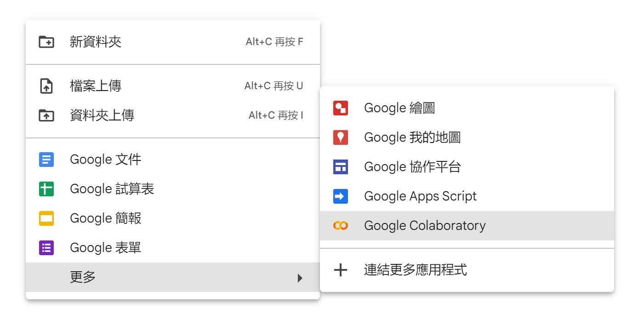Choose 資料夾上傳 from the menu
Screen dimensions: 644x320
pyautogui.click(x=173, y=115)
